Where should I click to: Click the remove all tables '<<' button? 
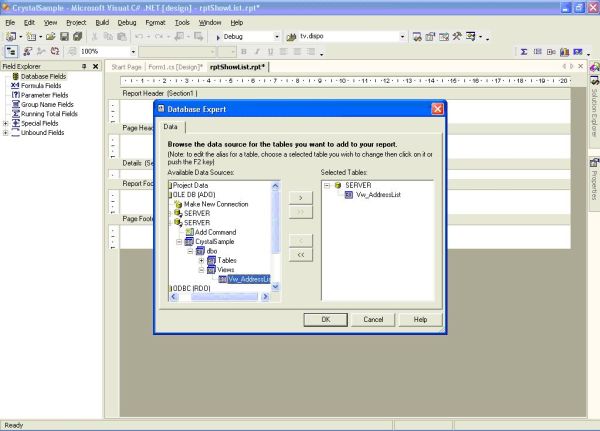tap(301, 255)
